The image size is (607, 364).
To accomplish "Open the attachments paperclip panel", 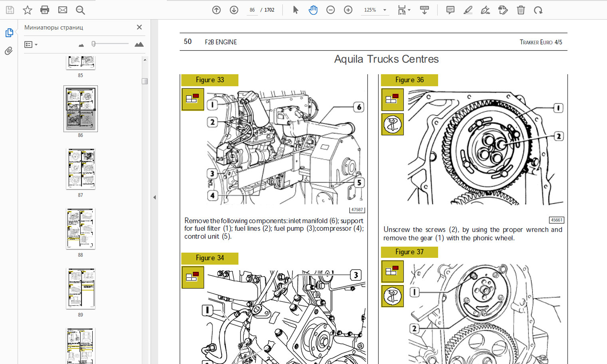I will click(x=9, y=51).
